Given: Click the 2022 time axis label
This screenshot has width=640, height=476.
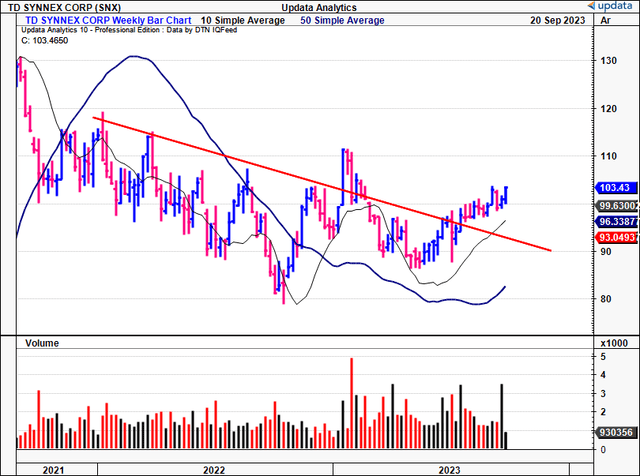Looking at the screenshot, I should [214, 470].
